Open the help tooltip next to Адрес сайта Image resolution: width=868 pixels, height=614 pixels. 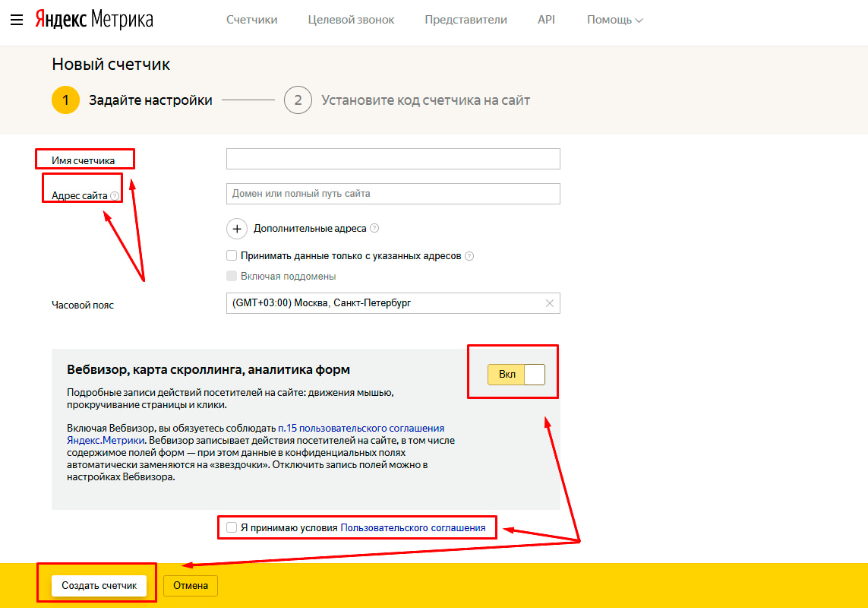[115, 196]
